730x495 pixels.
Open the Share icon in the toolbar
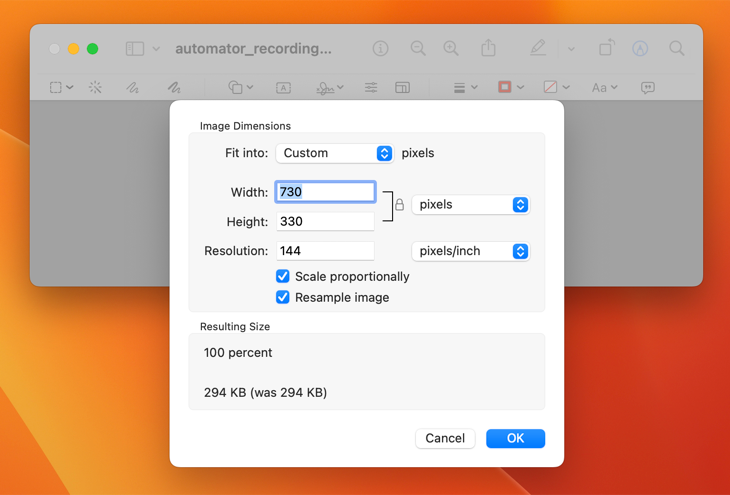[x=488, y=48]
